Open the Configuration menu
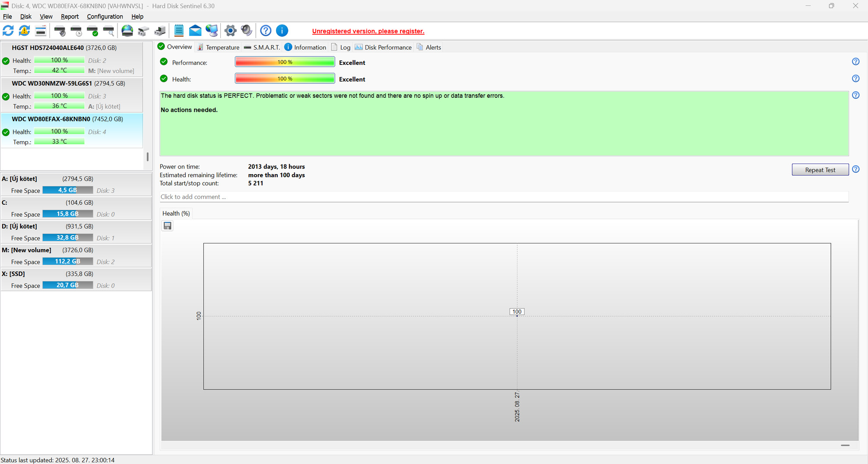868x464 pixels. tap(105, 17)
